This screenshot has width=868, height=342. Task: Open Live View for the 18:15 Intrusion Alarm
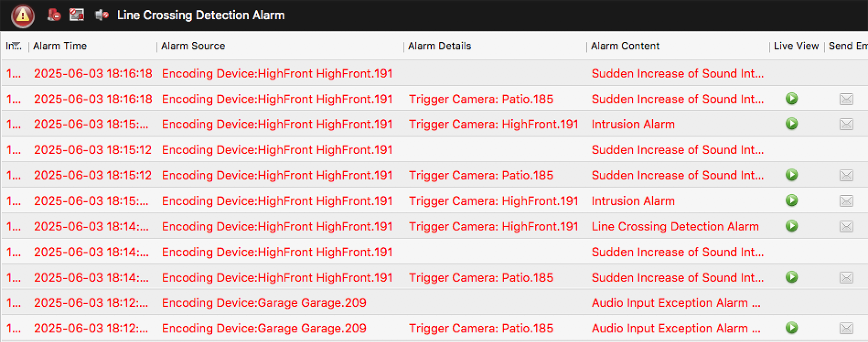(x=791, y=124)
